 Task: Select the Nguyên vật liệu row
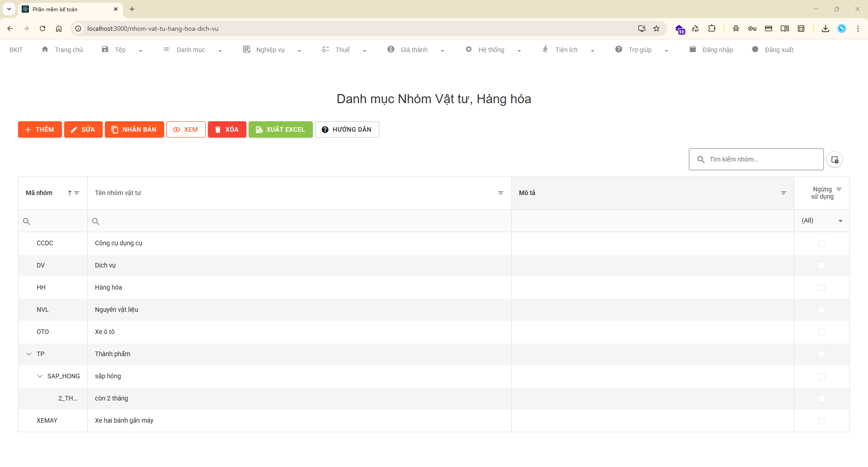click(434, 310)
